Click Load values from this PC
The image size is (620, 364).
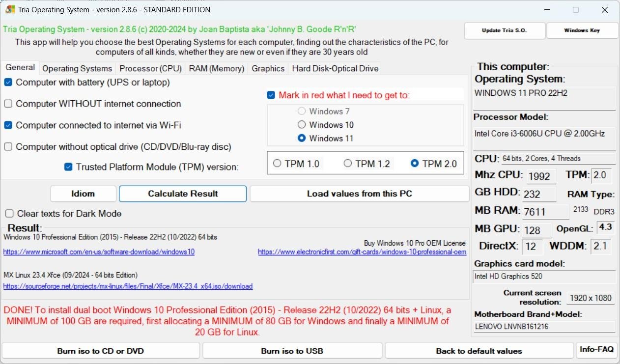pyautogui.click(x=360, y=194)
